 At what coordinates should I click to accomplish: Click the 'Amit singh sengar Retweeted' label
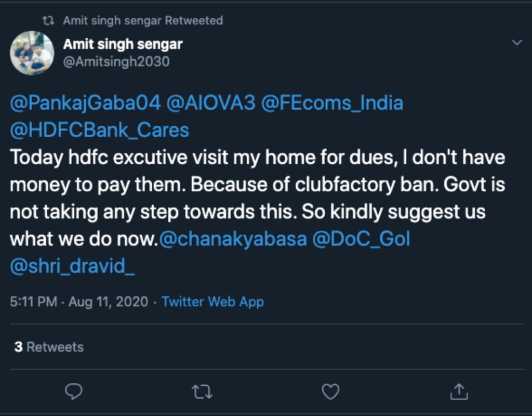[x=143, y=21]
